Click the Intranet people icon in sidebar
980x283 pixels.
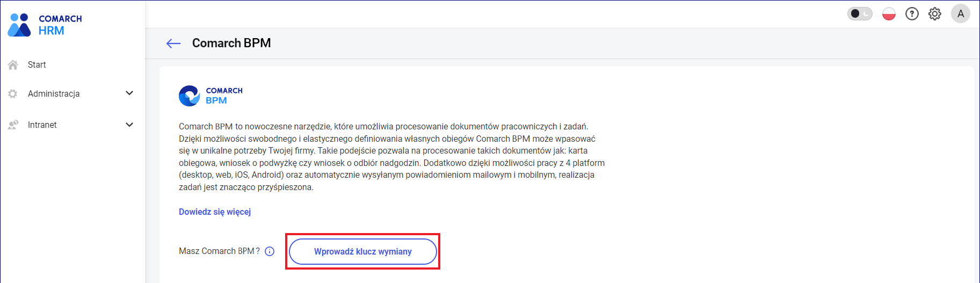coord(13,125)
